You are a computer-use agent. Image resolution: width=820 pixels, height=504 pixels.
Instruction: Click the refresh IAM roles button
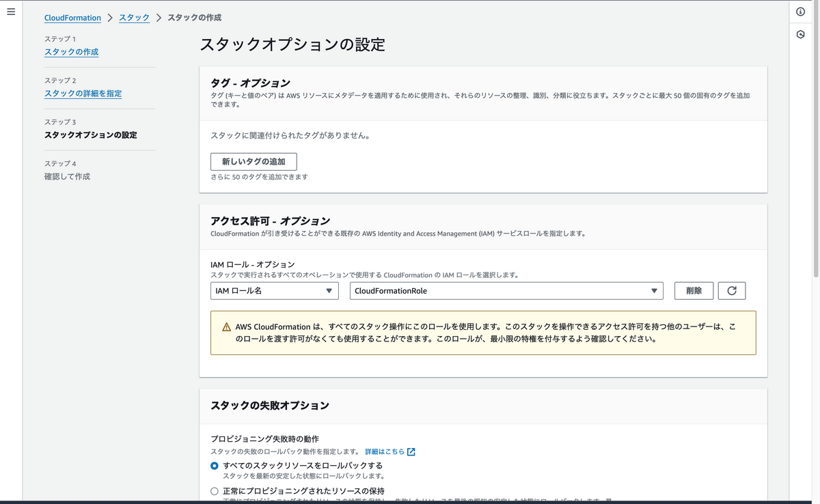click(x=732, y=291)
